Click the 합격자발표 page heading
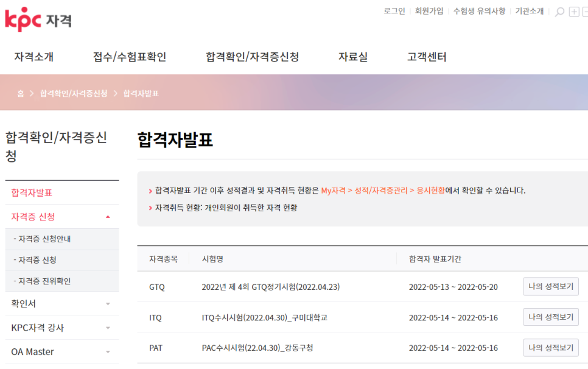This screenshot has height=369, width=588. (x=175, y=140)
